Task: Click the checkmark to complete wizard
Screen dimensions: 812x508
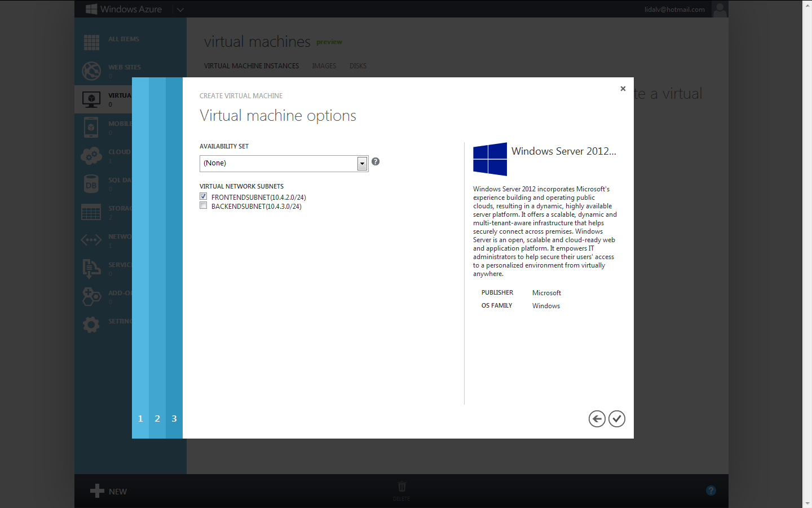Action: tap(617, 419)
